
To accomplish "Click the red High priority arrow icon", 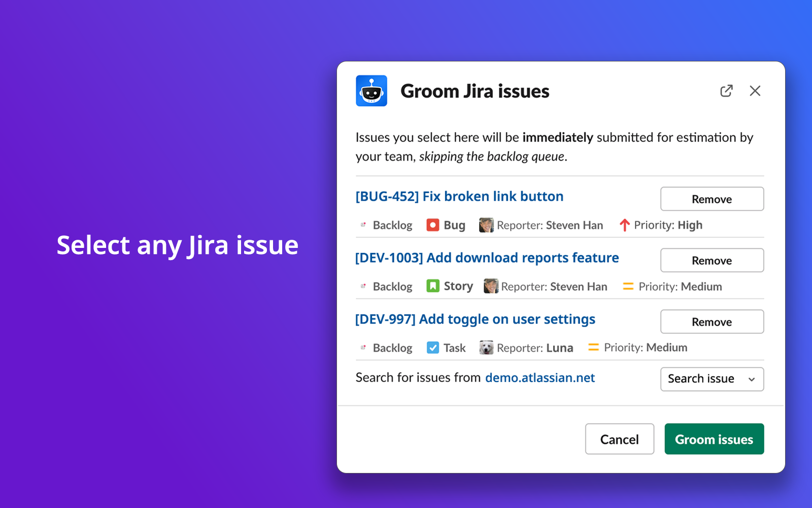I will [x=625, y=225].
